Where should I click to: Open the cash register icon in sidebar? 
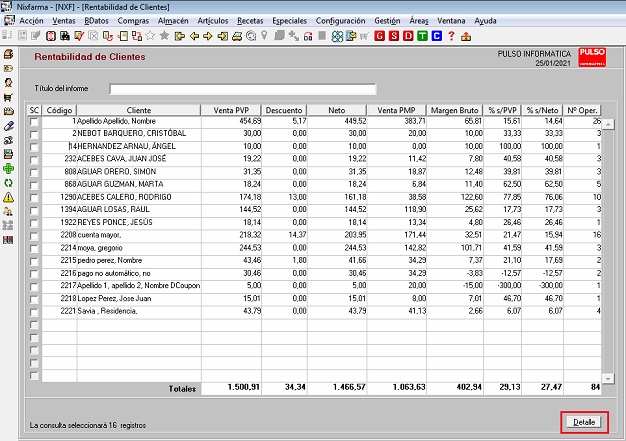point(8,54)
